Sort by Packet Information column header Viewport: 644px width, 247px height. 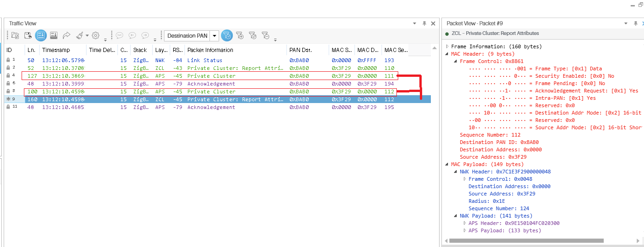[236, 50]
